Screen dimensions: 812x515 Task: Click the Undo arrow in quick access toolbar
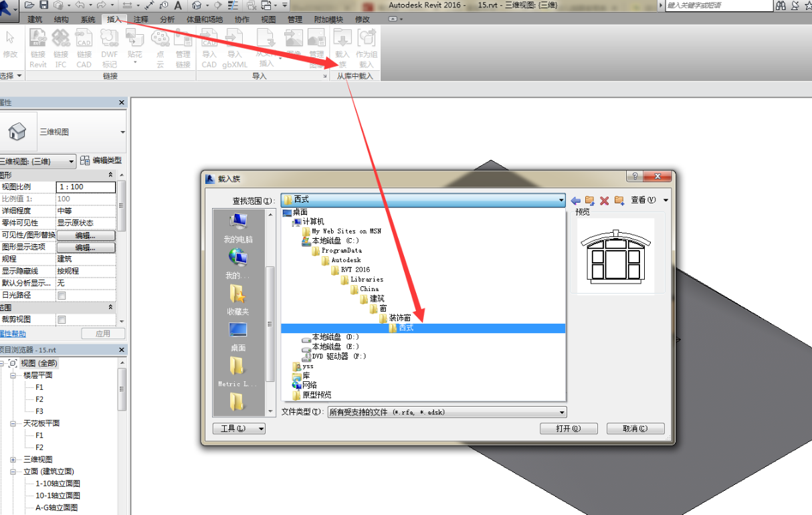click(80, 5)
